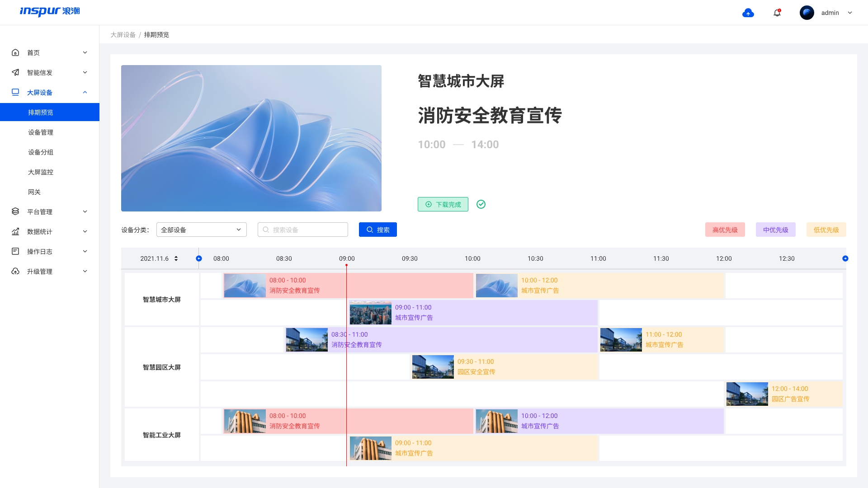
Task: Expand the admin account dropdown arrow
Action: pyautogui.click(x=850, y=13)
